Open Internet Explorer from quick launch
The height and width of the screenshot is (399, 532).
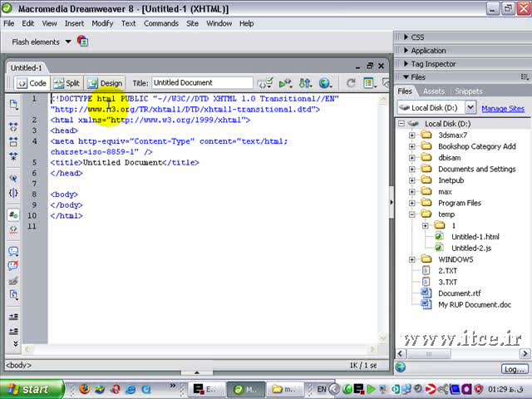(131, 389)
